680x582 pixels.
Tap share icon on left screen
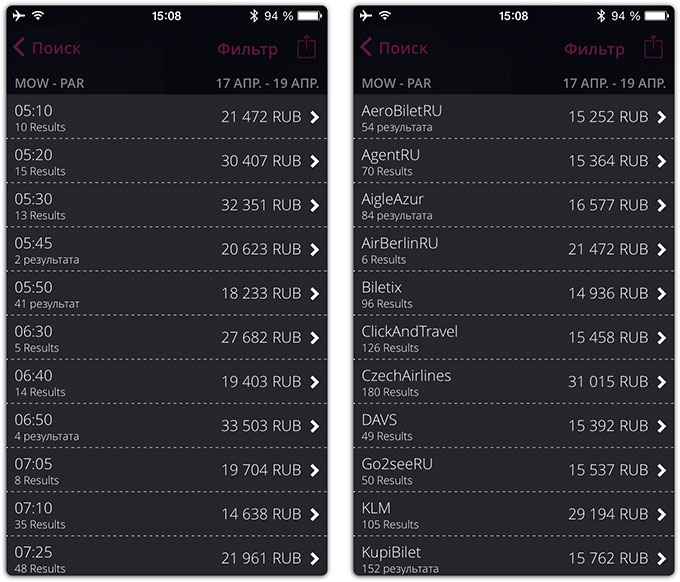pyautogui.click(x=306, y=47)
